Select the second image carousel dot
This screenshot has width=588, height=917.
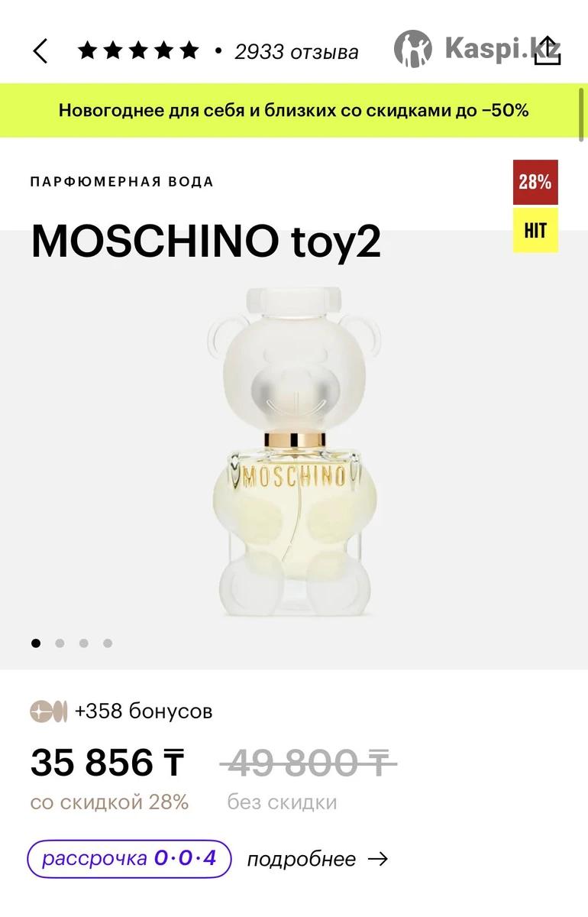pos(60,643)
